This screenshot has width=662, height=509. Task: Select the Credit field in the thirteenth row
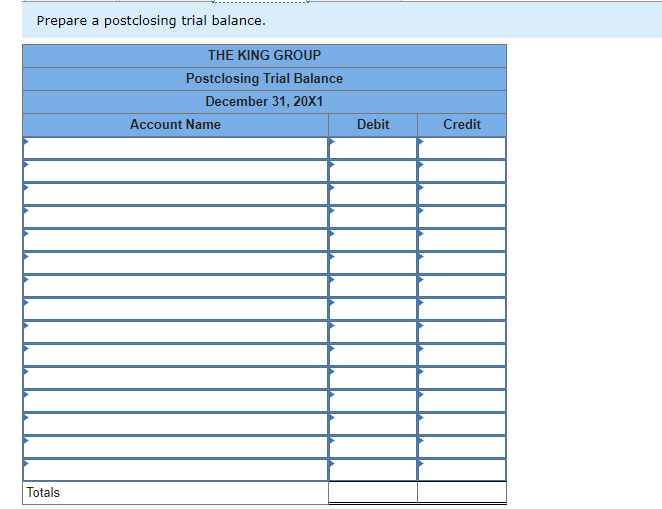pos(462,424)
